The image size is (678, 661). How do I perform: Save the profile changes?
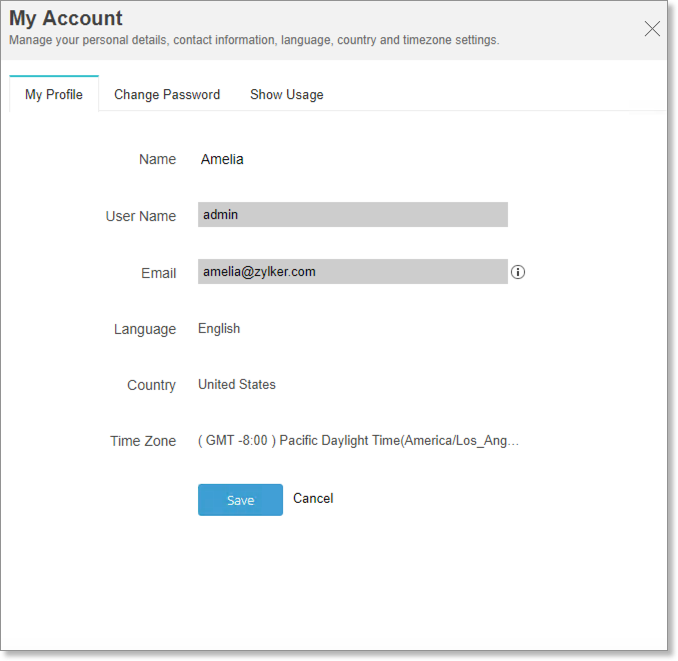pyautogui.click(x=240, y=500)
